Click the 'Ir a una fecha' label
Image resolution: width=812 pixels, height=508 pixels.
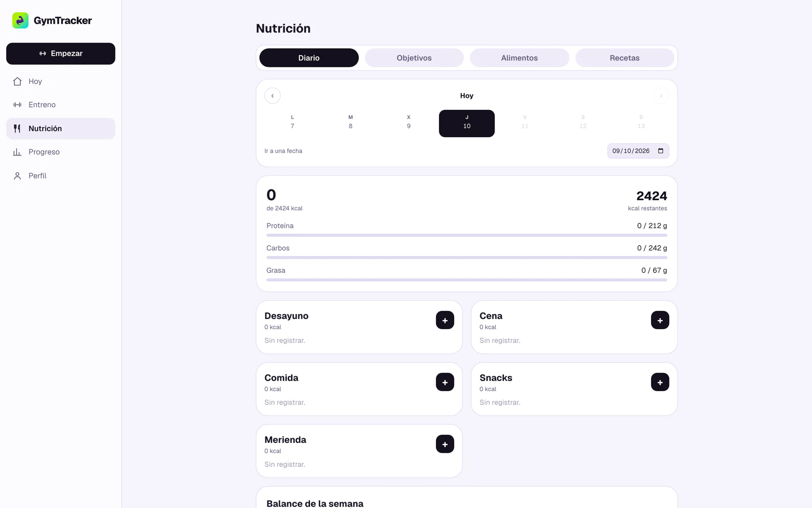pyautogui.click(x=283, y=151)
